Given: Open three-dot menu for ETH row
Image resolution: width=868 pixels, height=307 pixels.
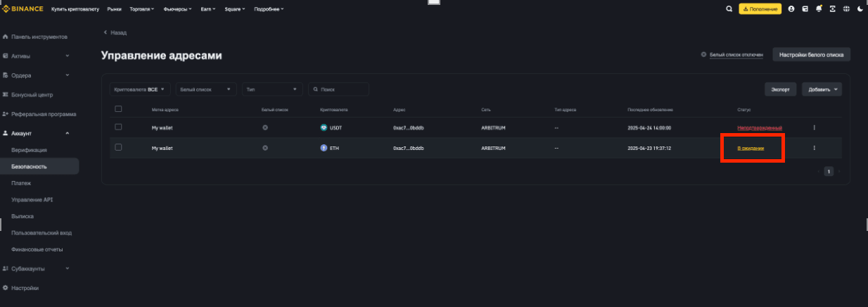Looking at the screenshot, I should pyautogui.click(x=814, y=148).
